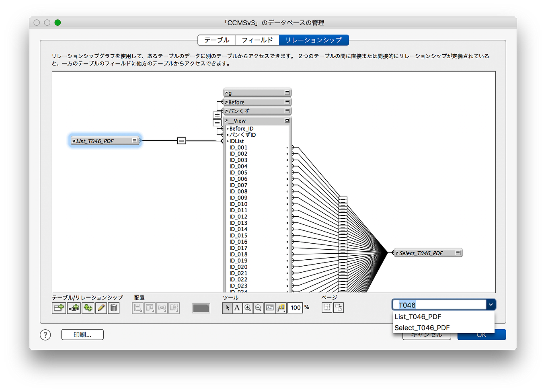The image size is (546, 392).
Task: Click the add relationship icon
Action: coord(74,308)
